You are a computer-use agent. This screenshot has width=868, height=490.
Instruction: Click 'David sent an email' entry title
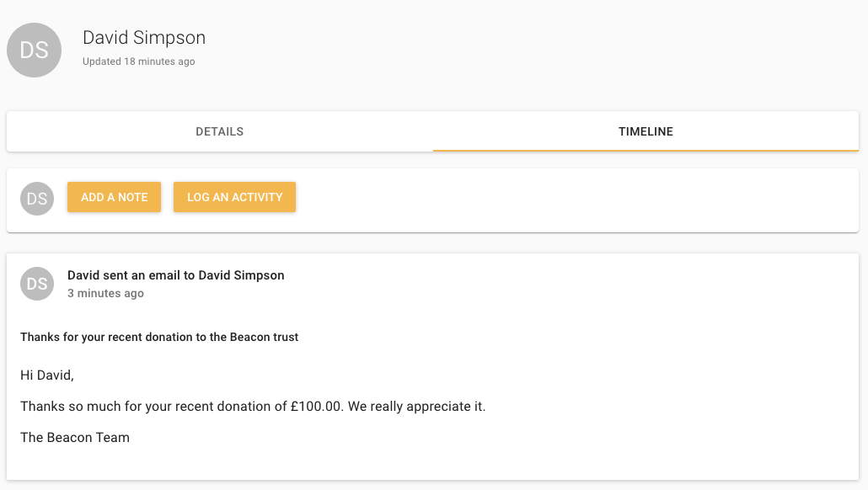click(175, 275)
